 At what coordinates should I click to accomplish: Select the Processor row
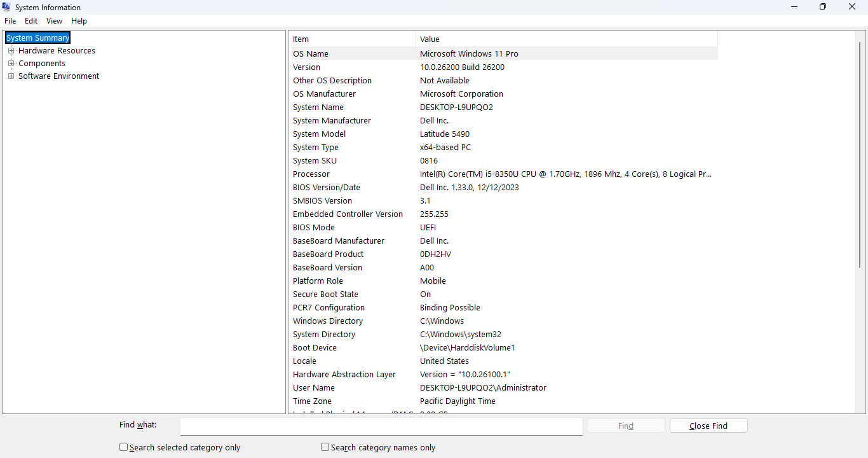click(x=505, y=174)
